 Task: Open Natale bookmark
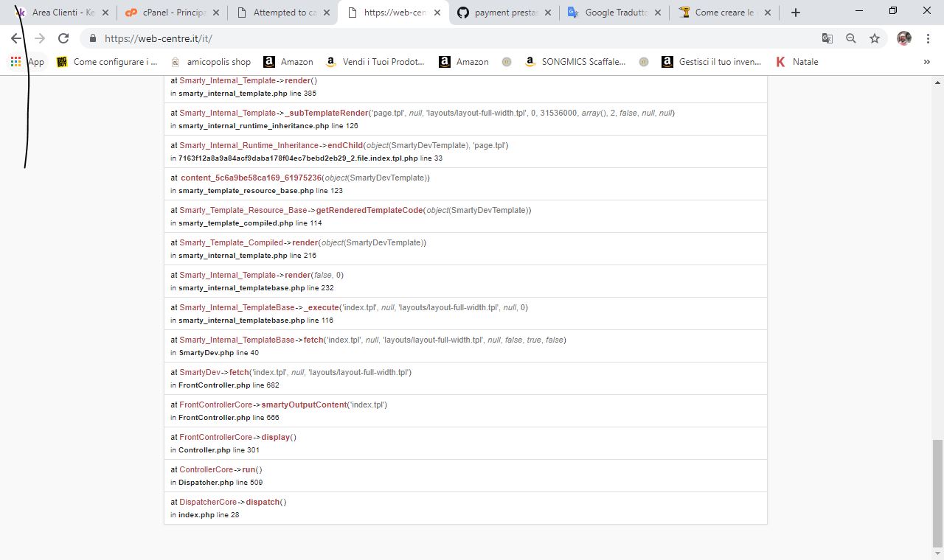[x=796, y=62]
